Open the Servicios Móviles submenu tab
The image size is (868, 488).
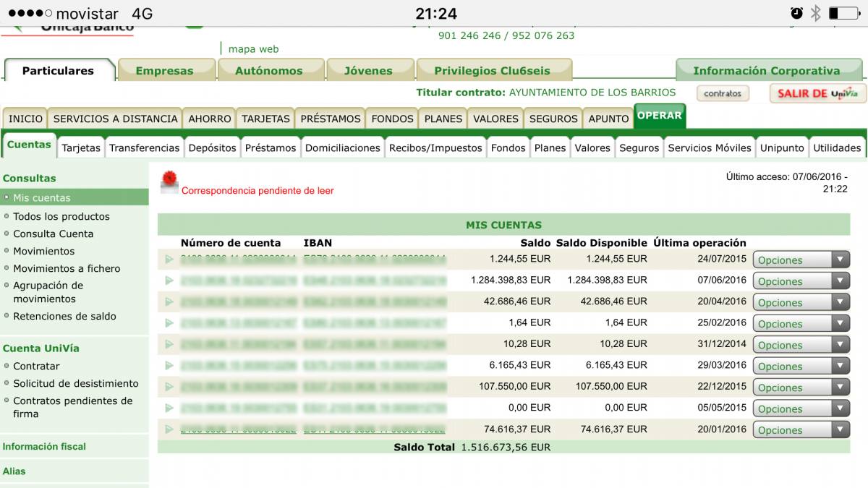pos(710,147)
